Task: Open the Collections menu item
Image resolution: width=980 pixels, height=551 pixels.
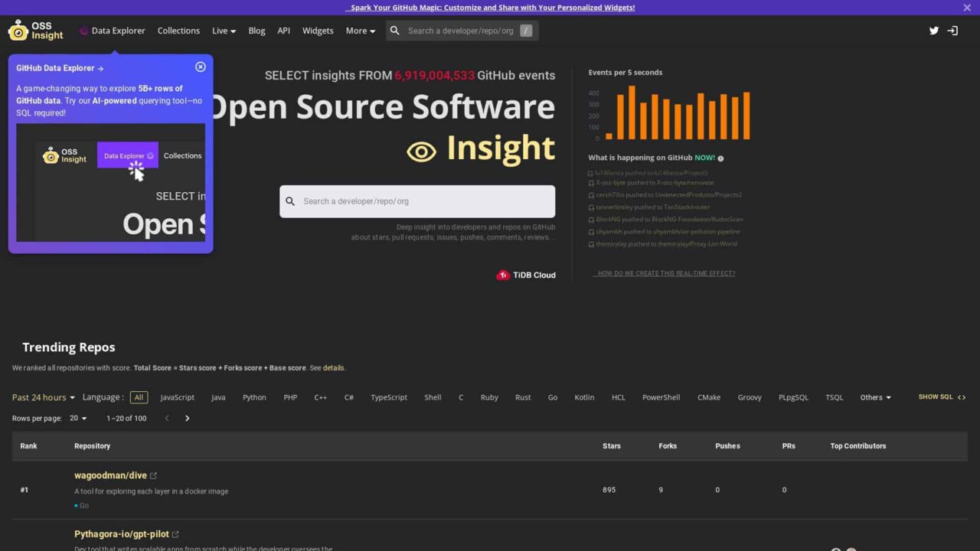Action: [x=178, y=31]
